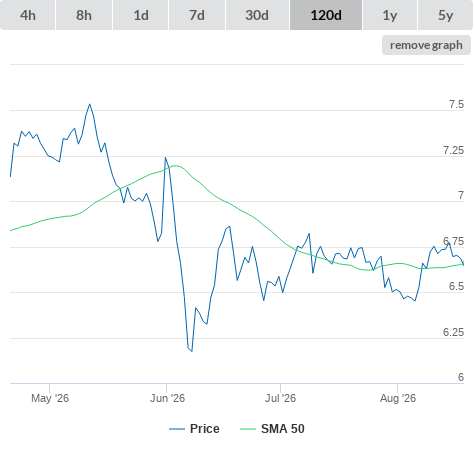
Task: Click the remove graph button
Action: 426,45
